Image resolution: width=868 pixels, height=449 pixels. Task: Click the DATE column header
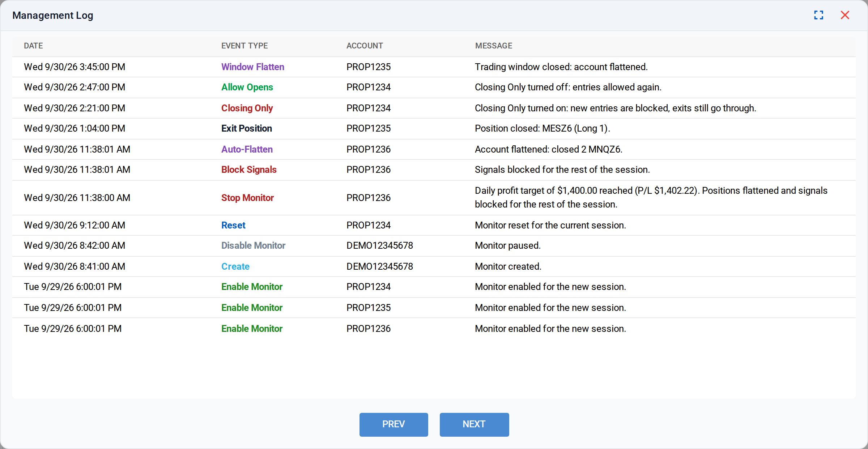tap(33, 46)
